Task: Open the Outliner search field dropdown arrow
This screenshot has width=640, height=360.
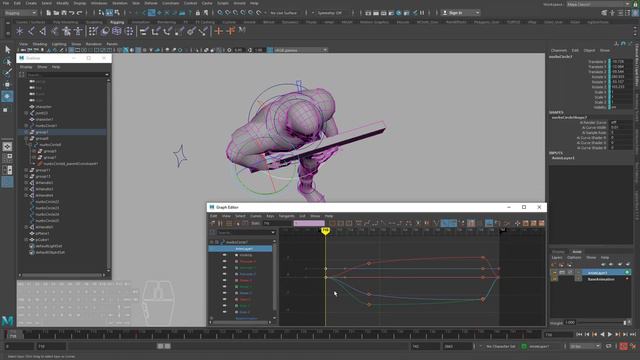Action: [107, 75]
